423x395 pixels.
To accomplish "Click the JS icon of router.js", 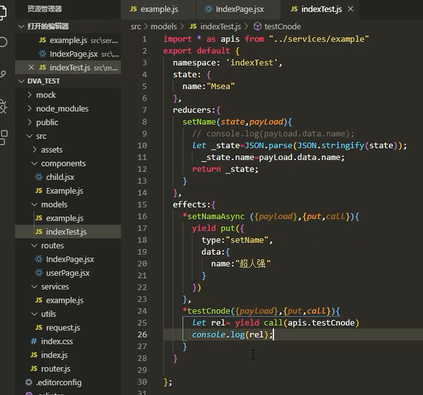I will tap(34, 369).
